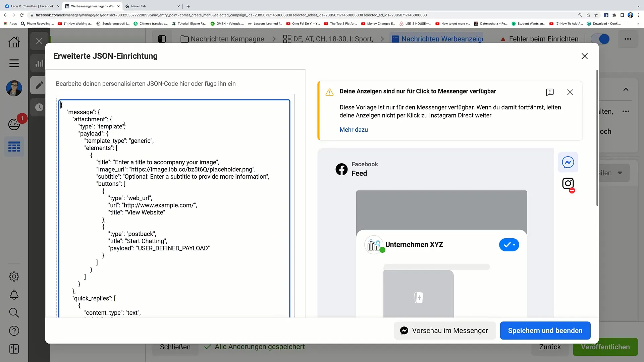644x362 pixels.
Task: Open the Neuer Tab browser tab
Action: point(138,6)
